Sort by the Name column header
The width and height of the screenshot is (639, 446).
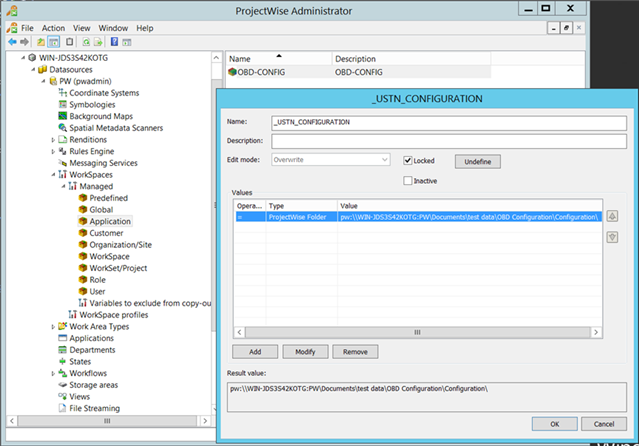pyautogui.click(x=279, y=59)
